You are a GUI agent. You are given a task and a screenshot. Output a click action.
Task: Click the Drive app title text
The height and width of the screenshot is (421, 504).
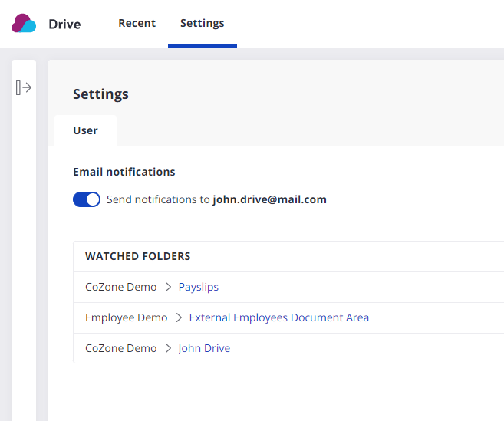coord(64,25)
